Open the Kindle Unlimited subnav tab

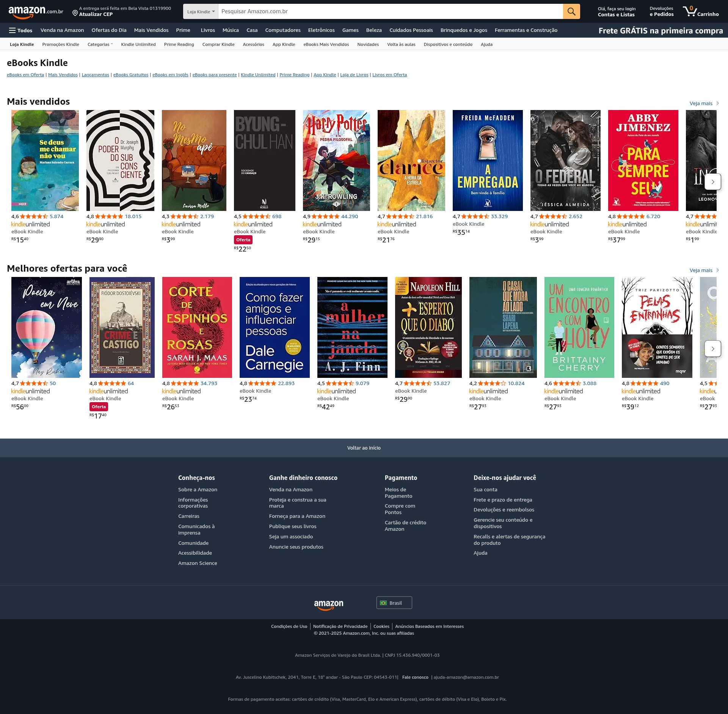[x=138, y=44]
